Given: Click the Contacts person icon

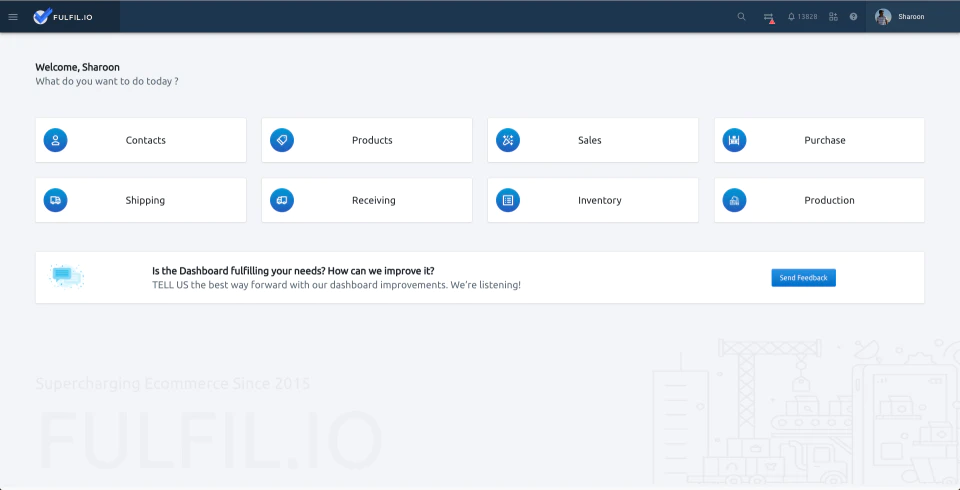Looking at the screenshot, I should pyautogui.click(x=55, y=140).
